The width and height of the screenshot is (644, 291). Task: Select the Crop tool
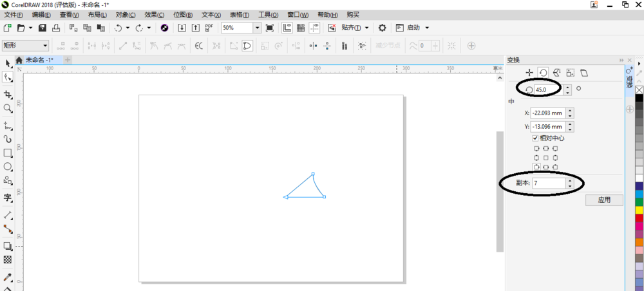tap(7, 95)
